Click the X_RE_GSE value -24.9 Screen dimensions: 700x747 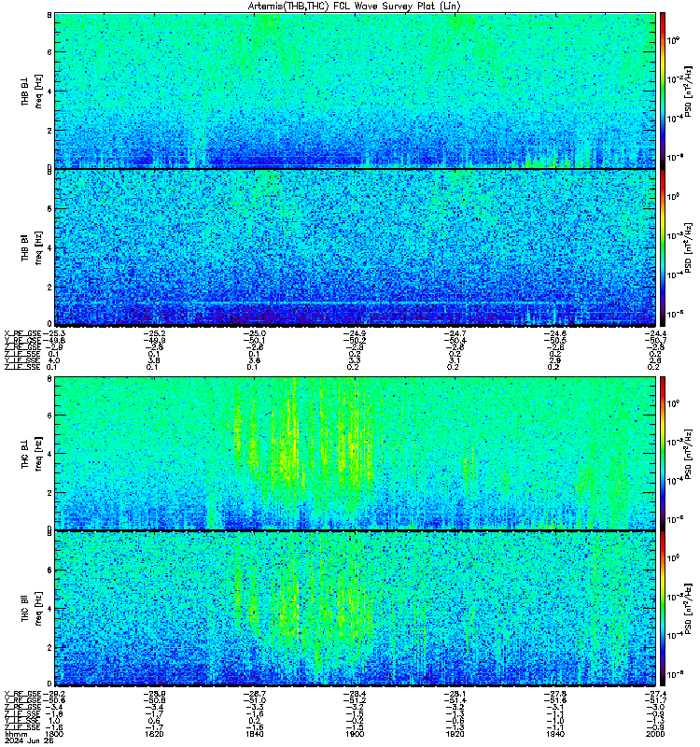pos(355,333)
